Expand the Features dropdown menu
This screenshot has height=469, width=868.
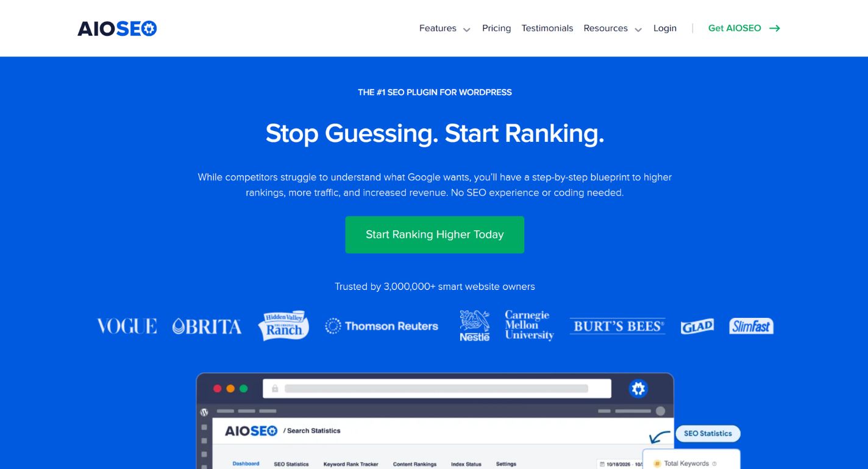tap(444, 28)
